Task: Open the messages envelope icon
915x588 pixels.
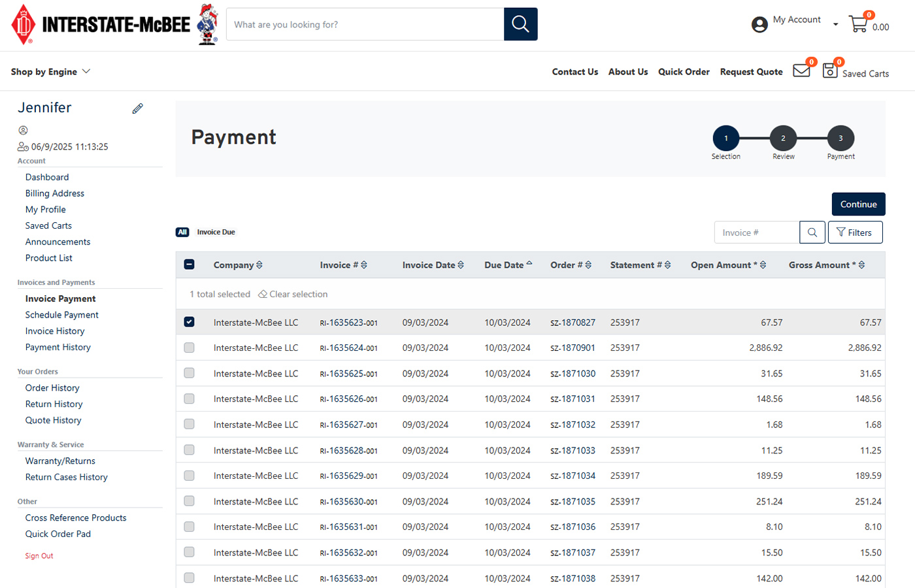Action: point(801,71)
